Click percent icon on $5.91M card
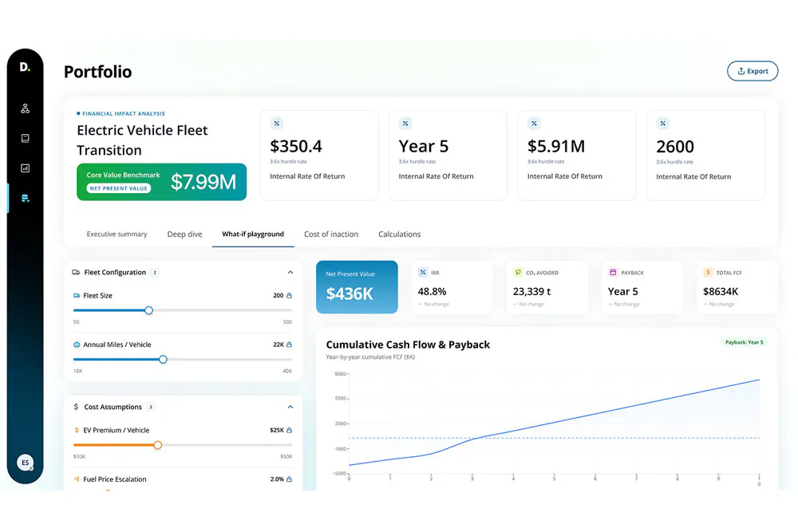The height and width of the screenshot is (532, 798). [x=535, y=124]
